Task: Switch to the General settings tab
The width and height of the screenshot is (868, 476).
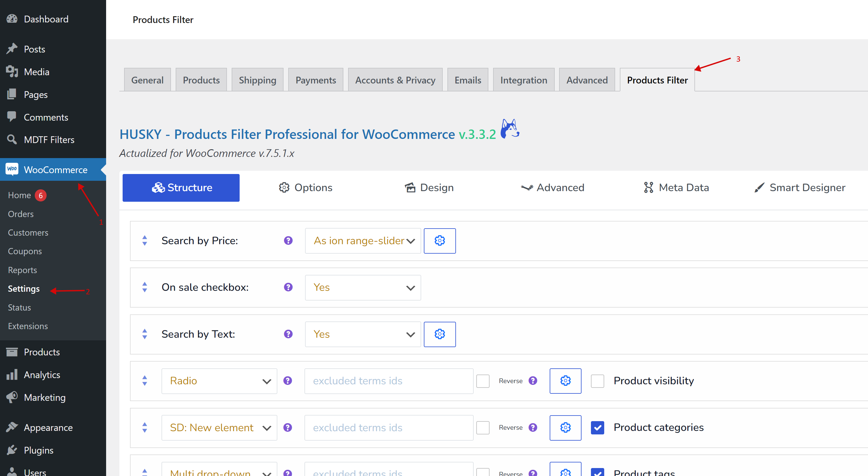Action: (147, 80)
